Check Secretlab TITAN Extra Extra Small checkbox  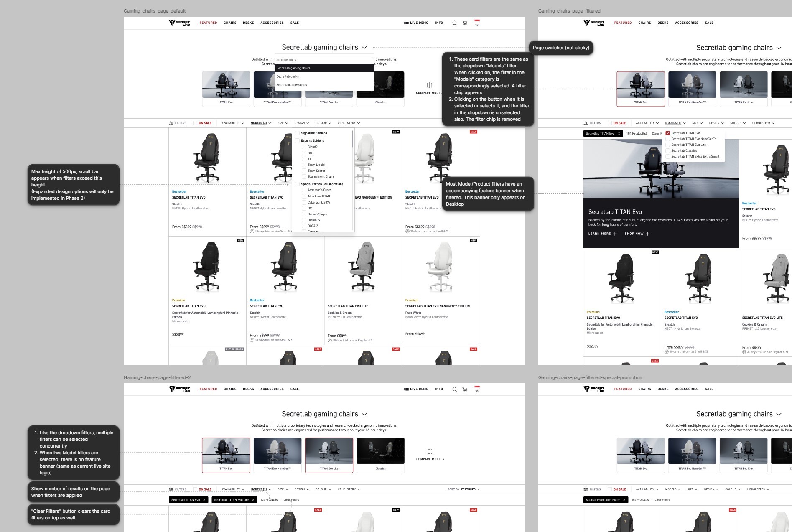click(668, 157)
